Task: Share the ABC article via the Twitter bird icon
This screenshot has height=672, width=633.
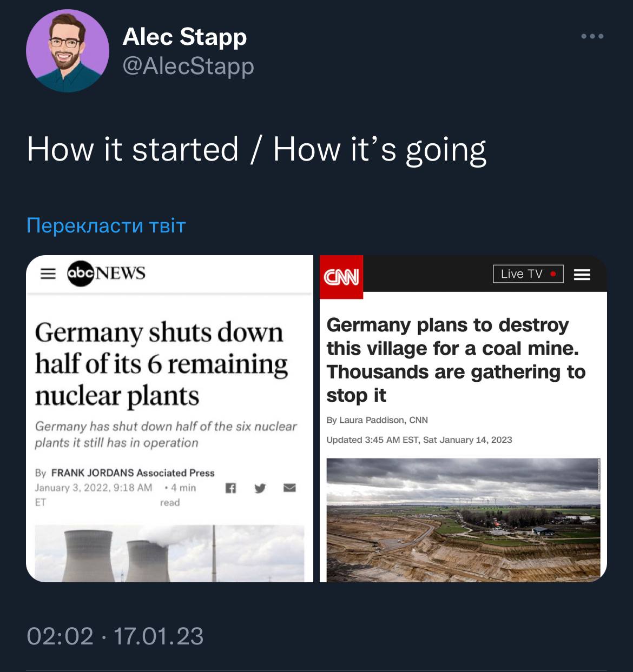Action: (x=260, y=488)
